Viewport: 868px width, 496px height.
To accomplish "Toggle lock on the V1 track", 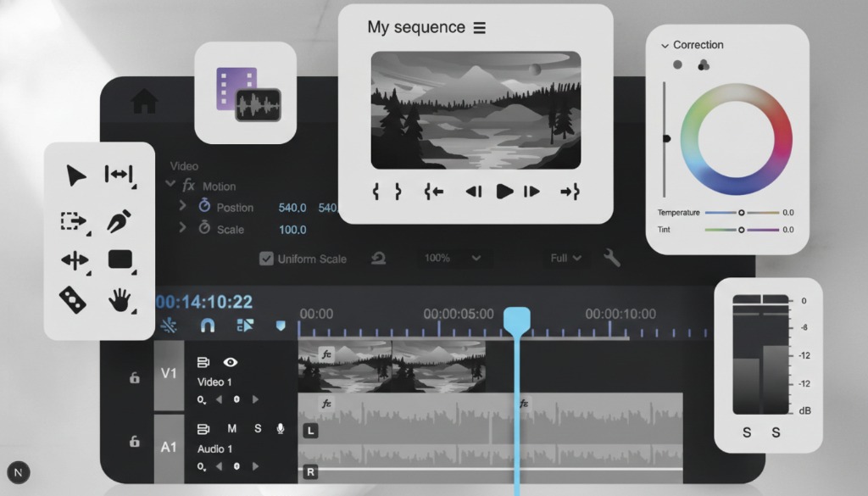I will (x=135, y=378).
